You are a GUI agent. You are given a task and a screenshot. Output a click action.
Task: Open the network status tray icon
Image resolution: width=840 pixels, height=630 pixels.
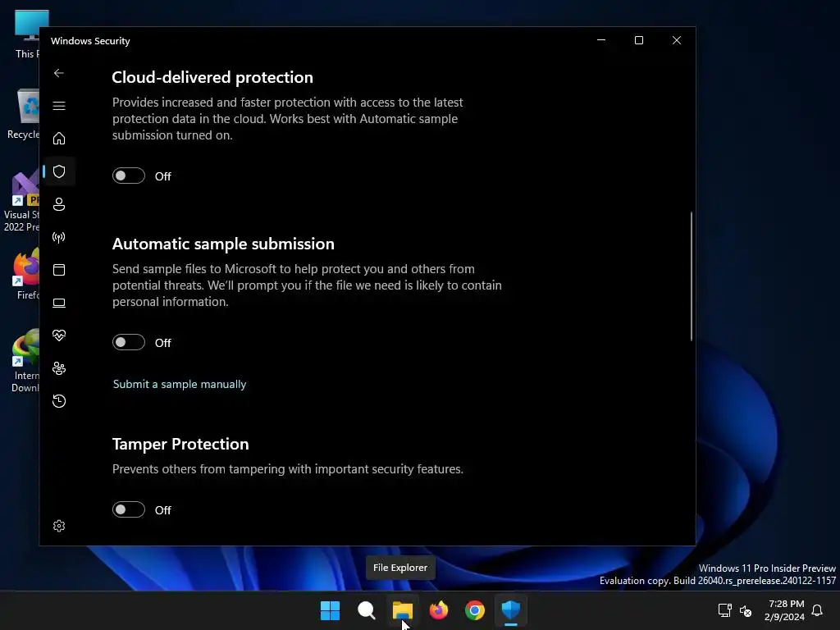[x=724, y=610]
